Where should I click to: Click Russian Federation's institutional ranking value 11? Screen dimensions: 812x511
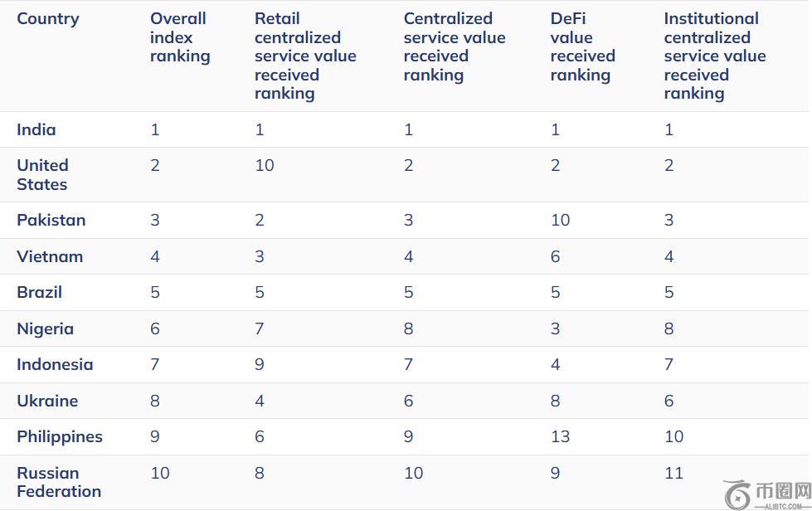tap(673, 473)
